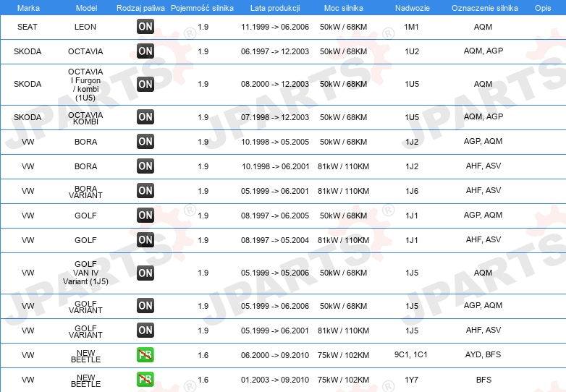Image resolution: width=566 pixels, height=392 pixels.
Task: Click date range 06.2000 -> 09.2010
Action: click(x=275, y=355)
